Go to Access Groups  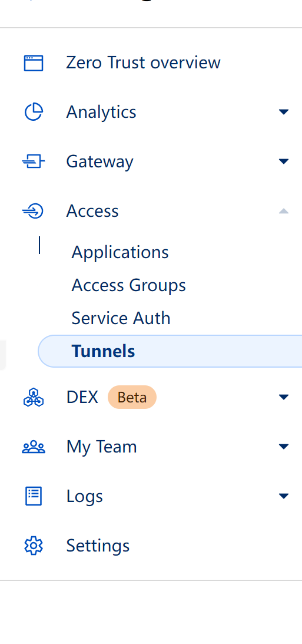click(128, 285)
